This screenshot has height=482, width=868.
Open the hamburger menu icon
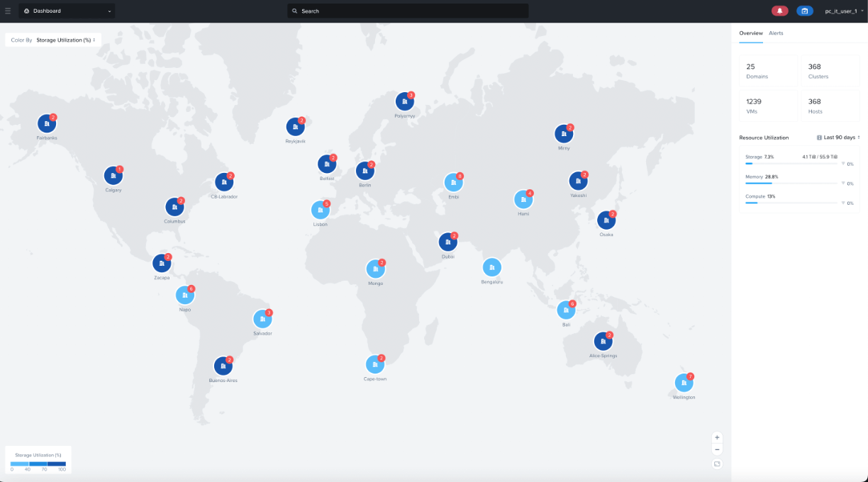(x=9, y=11)
